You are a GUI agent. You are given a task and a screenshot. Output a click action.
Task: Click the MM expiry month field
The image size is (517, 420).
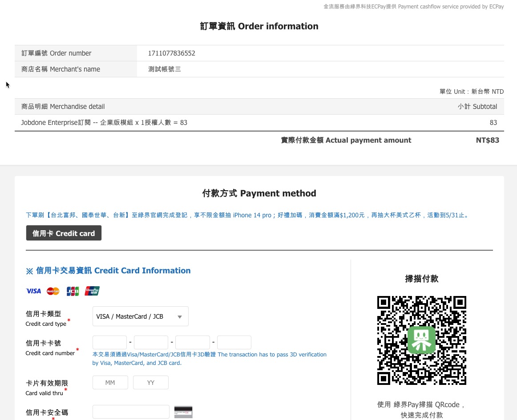[x=110, y=383]
